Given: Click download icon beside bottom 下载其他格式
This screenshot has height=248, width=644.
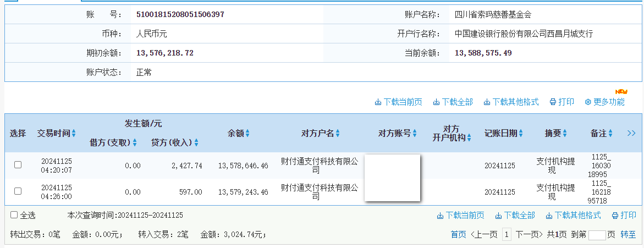Looking at the screenshot, I should pos(549,216).
